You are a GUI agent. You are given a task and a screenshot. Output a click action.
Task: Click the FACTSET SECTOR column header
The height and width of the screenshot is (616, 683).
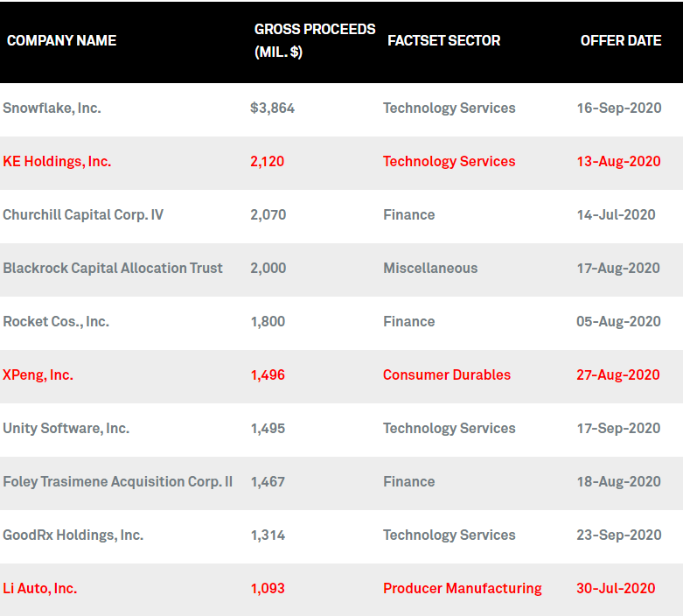(444, 40)
